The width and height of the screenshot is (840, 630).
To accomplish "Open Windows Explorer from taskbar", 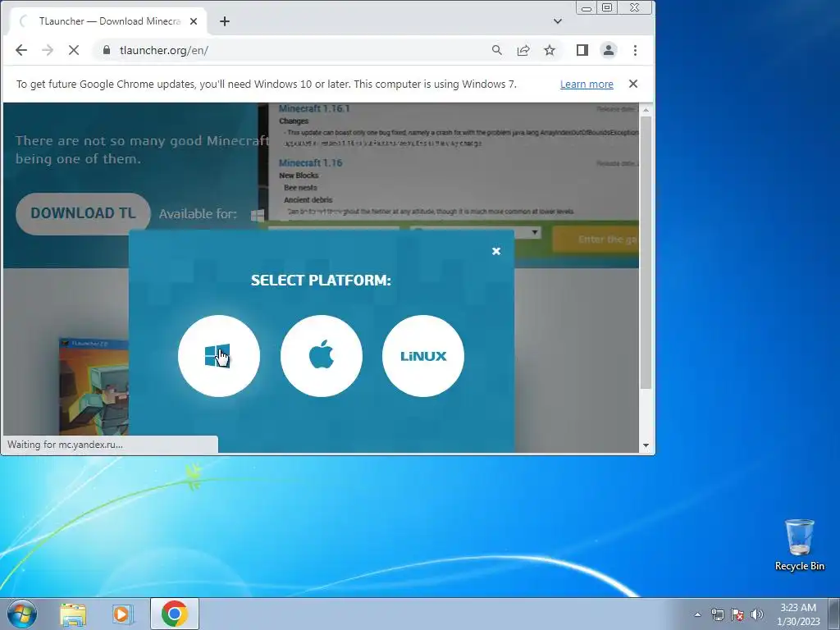I will [73, 614].
